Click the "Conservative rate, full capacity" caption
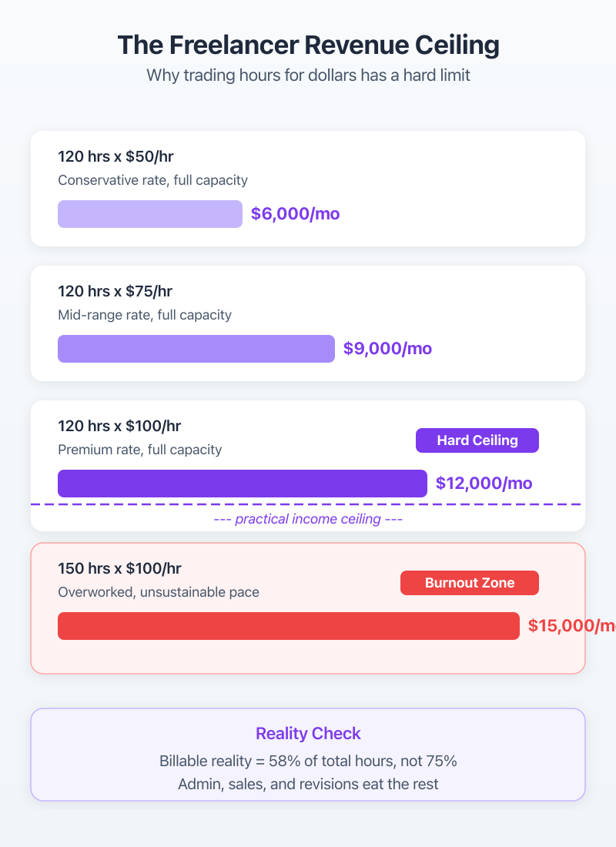This screenshot has width=616, height=847. tap(152, 180)
